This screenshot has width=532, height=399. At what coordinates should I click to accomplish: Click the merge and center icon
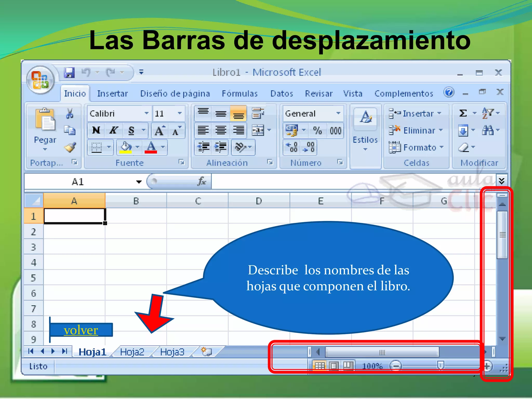click(258, 130)
